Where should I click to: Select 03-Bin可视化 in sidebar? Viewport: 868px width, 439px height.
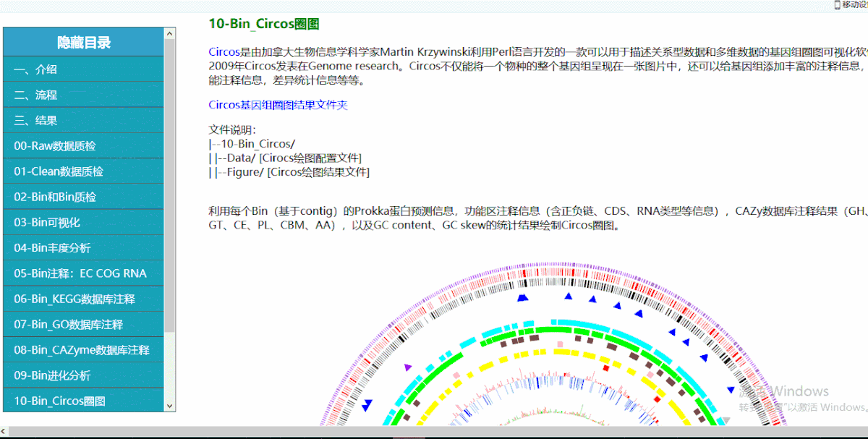[x=84, y=222]
